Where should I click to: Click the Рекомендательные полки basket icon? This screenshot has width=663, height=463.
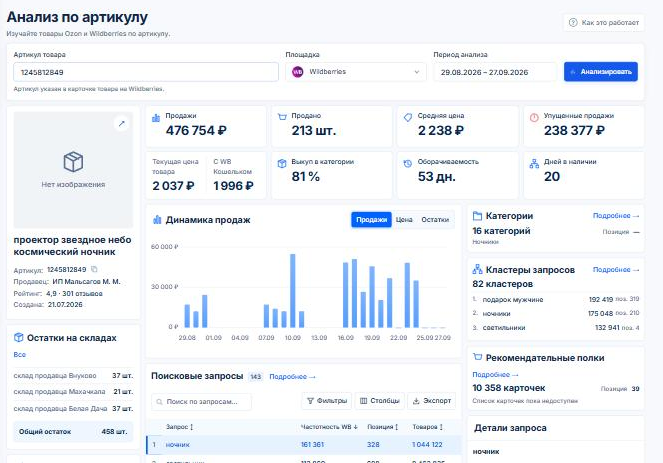(477, 357)
